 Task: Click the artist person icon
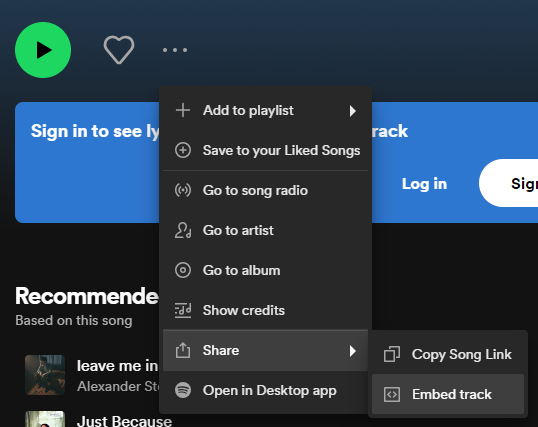(x=183, y=230)
